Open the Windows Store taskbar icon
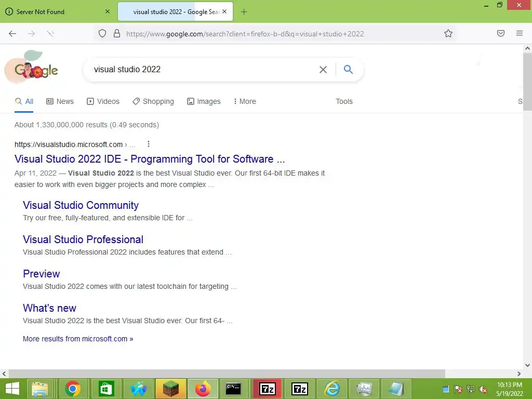The image size is (532, 399). (106, 389)
